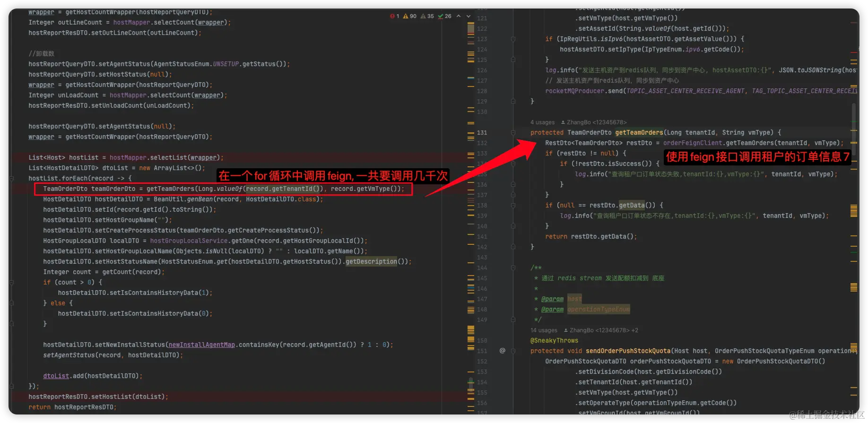Click 'RestDto<TeamOrderDto>' at line 132

click(x=584, y=143)
